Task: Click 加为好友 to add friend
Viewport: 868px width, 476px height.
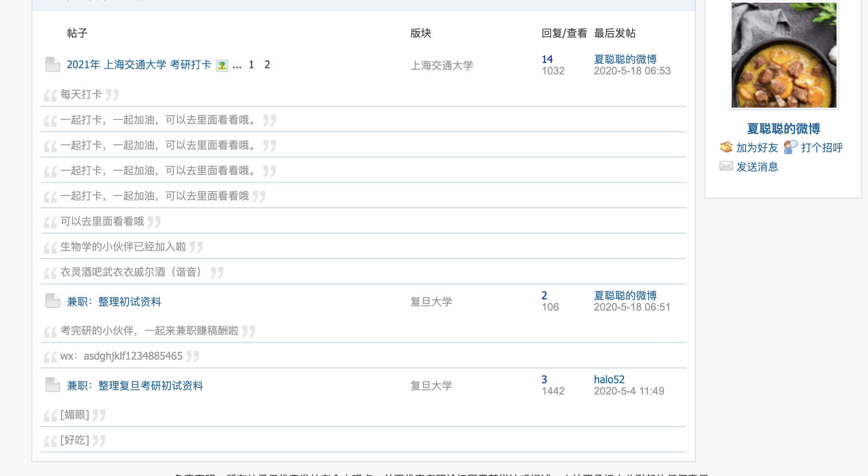Action: pos(757,147)
